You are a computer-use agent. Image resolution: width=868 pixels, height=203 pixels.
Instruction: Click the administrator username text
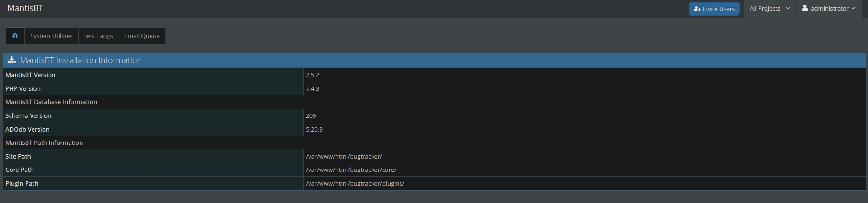click(829, 8)
